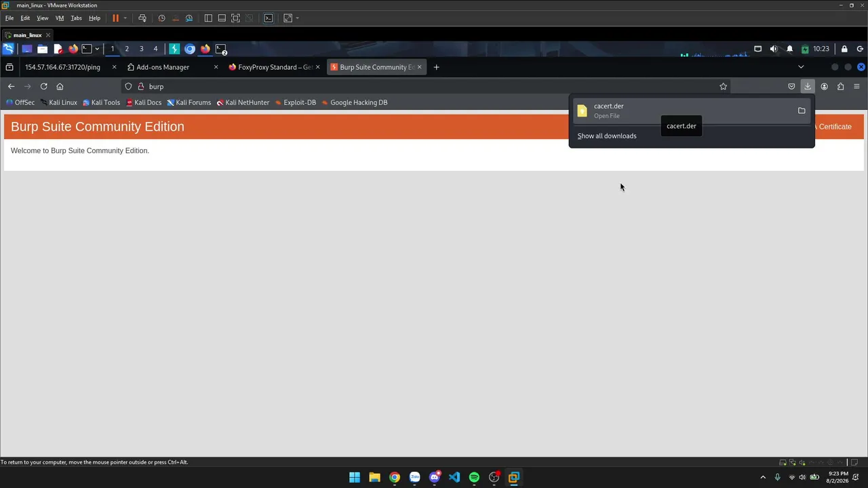Toggle the thumbnail bar icon in VMware toolbar

[x=222, y=18]
